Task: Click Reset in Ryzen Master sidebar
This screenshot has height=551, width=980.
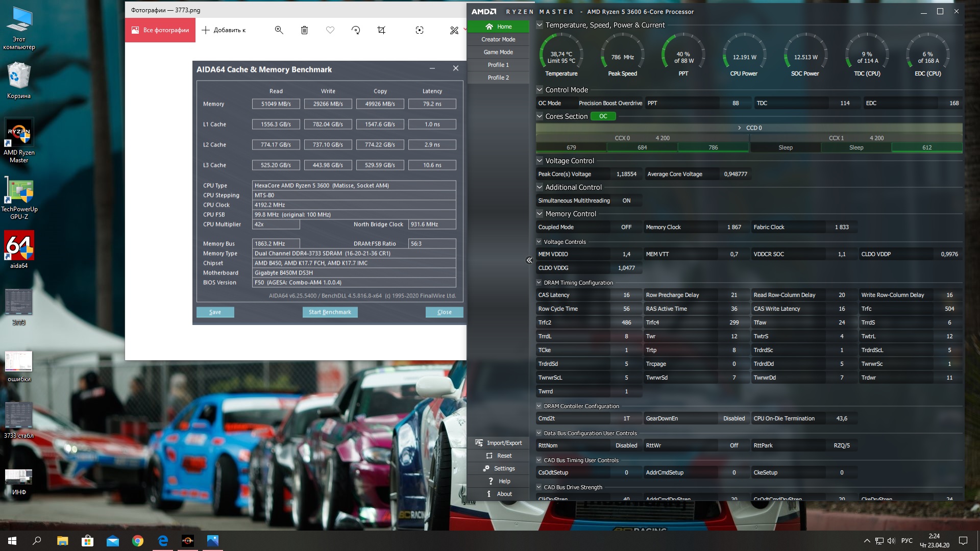Action: (498, 456)
